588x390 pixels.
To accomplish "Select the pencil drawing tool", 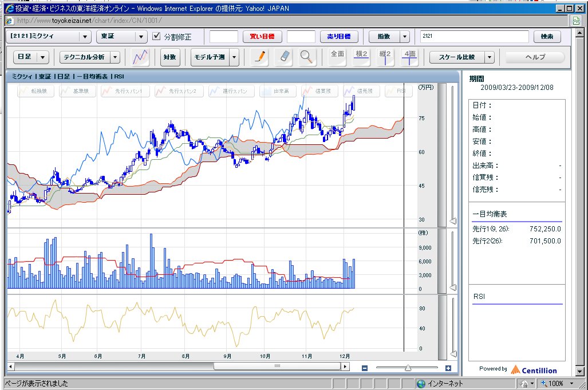I will click(260, 57).
